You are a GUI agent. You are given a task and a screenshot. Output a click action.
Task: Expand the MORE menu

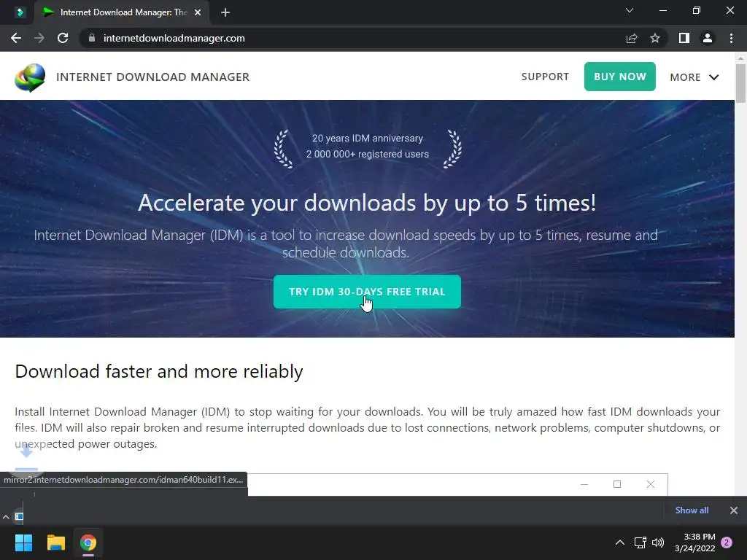(x=694, y=77)
